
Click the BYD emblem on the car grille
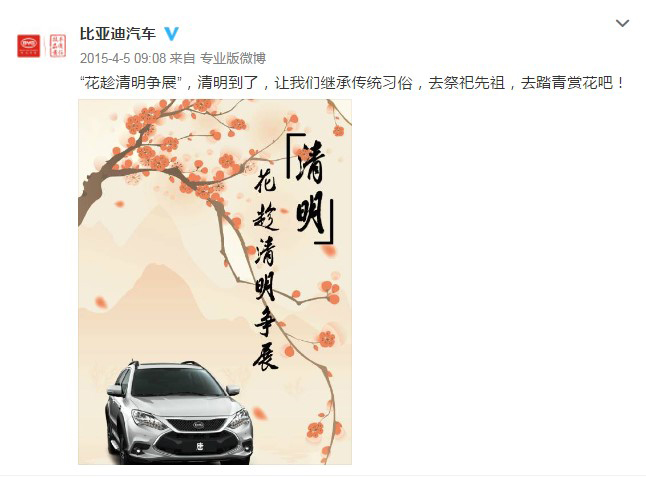pyautogui.click(x=199, y=424)
